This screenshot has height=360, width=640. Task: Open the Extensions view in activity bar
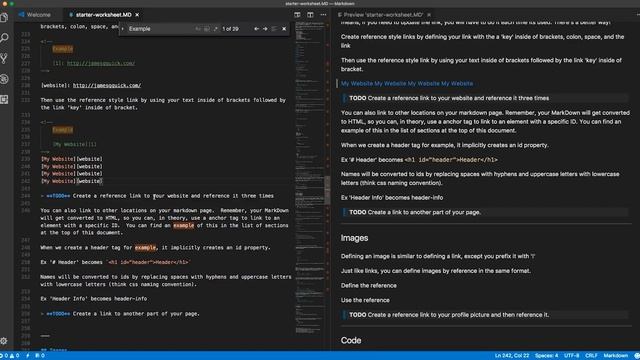click(x=4, y=99)
